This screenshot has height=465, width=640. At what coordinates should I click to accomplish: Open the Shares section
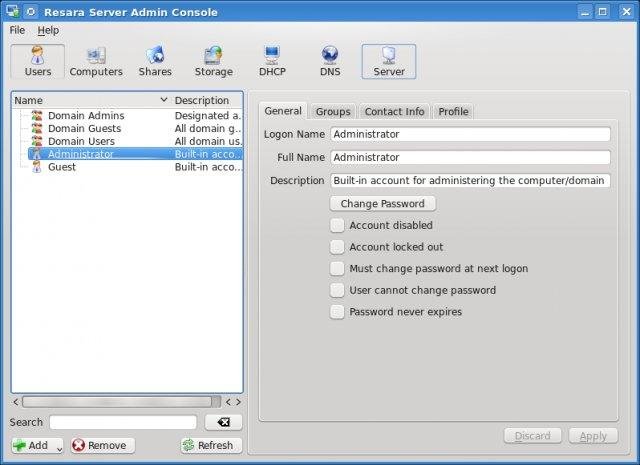tap(155, 62)
